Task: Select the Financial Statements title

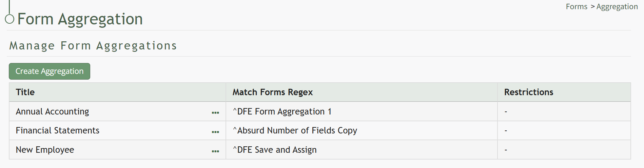Action: (58, 131)
